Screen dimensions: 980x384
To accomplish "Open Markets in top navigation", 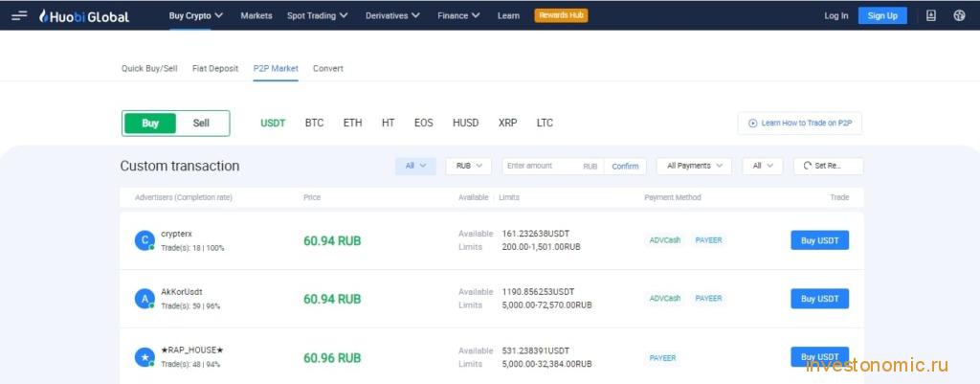I will coord(256,15).
